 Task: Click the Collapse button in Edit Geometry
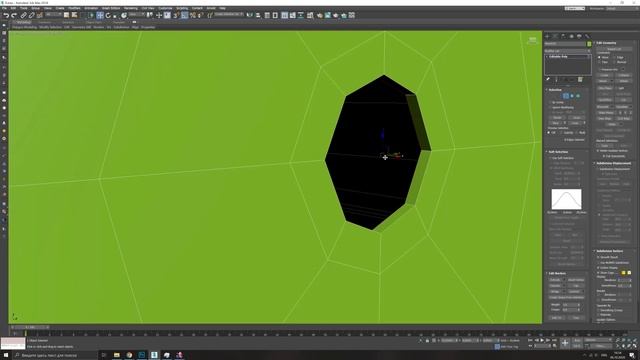pos(623,76)
